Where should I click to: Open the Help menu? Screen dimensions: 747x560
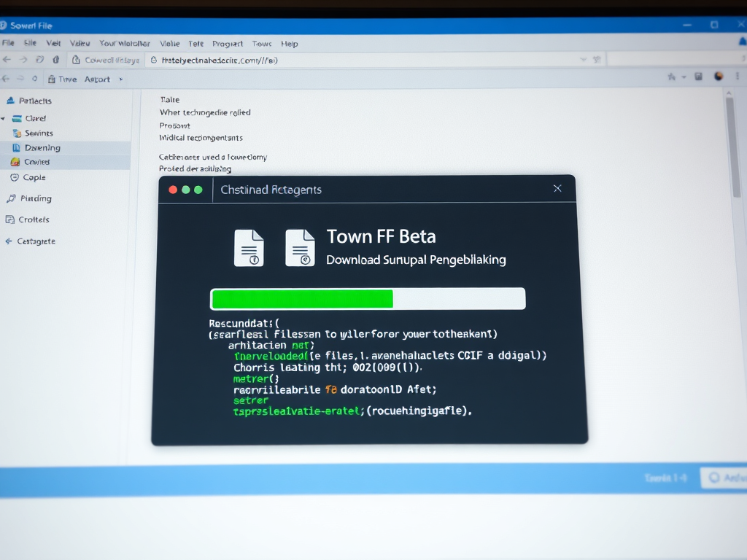point(290,44)
